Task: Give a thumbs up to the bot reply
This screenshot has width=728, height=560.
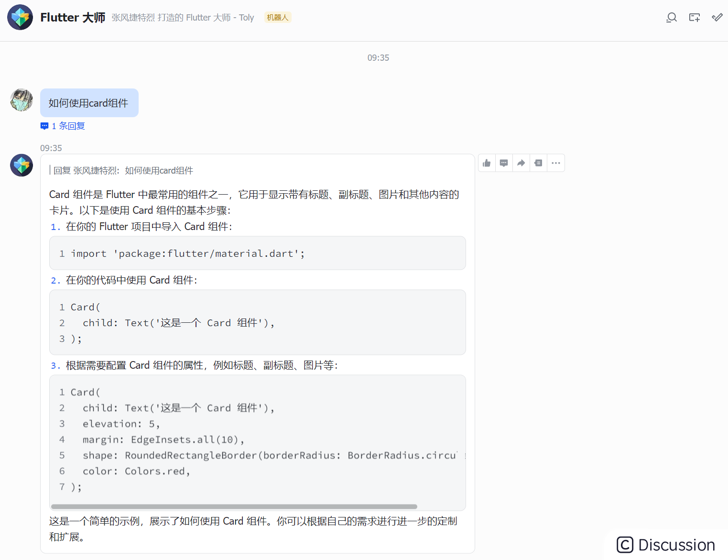Action: pos(487,163)
